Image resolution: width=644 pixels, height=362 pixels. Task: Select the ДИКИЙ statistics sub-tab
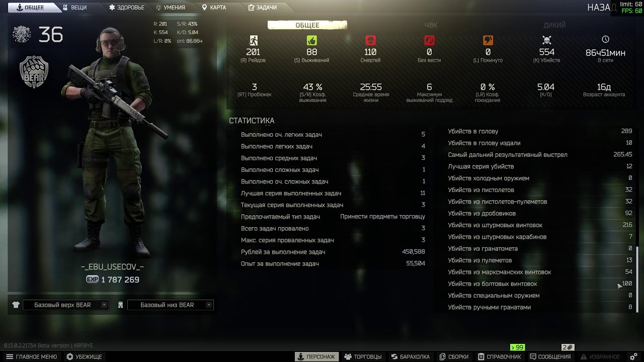point(554,25)
